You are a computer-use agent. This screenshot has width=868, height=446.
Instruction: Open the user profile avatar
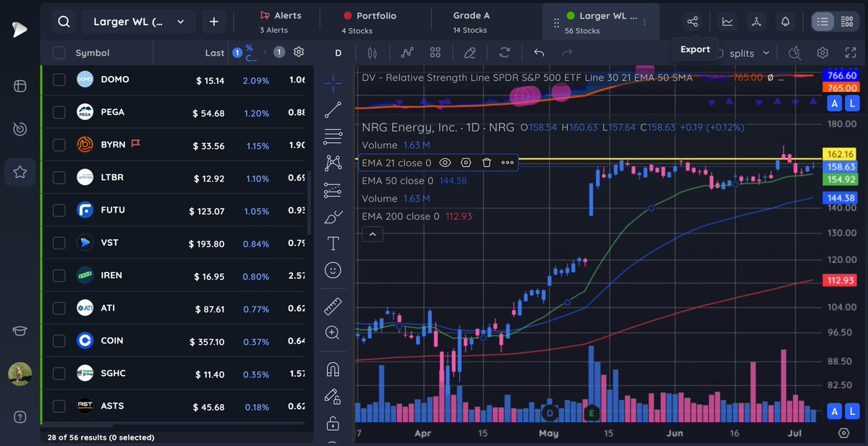point(20,374)
